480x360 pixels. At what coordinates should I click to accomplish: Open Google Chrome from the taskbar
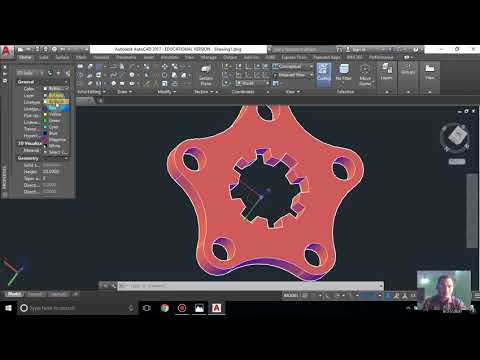tap(165, 308)
